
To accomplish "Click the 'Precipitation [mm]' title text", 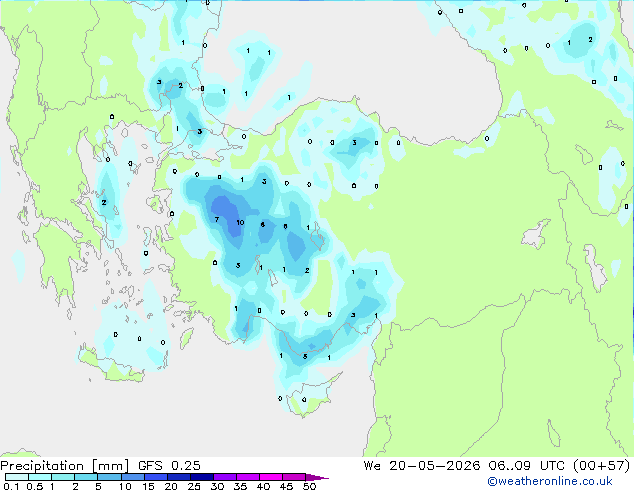I will coord(65,466).
